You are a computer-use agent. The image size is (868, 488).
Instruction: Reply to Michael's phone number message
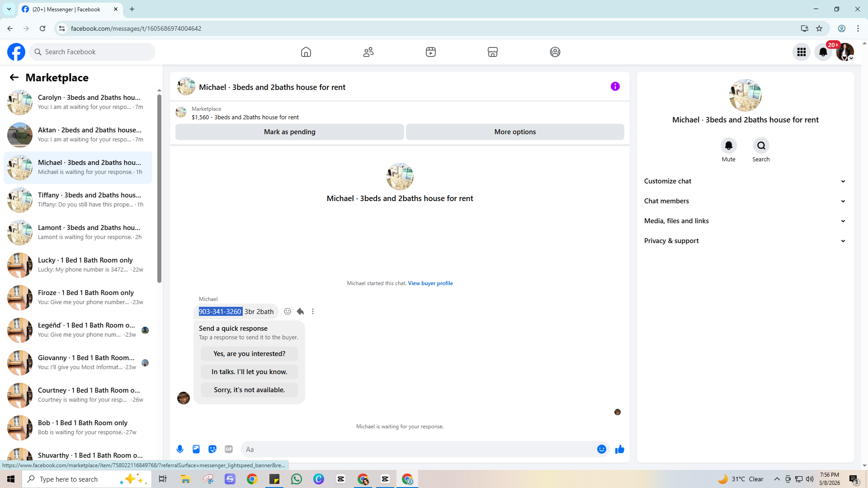(x=300, y=311)
